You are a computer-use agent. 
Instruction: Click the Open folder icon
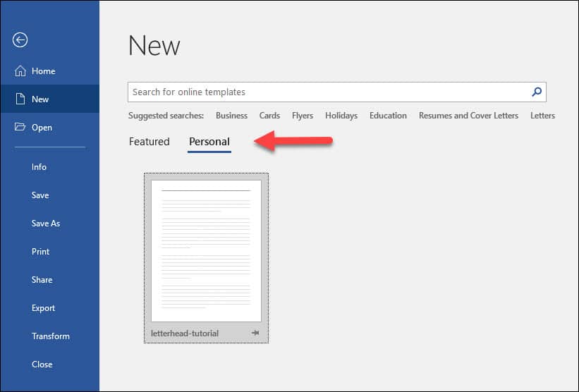[x=20, y=127]
